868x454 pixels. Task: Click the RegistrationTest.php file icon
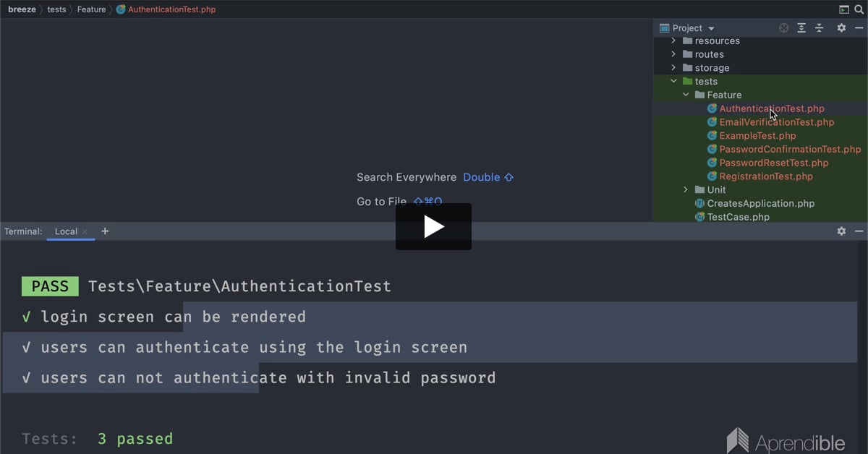coord(712,176)
